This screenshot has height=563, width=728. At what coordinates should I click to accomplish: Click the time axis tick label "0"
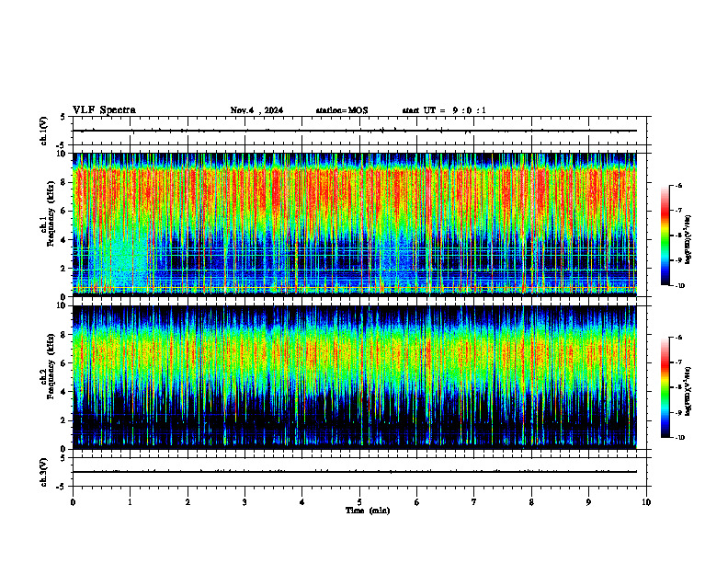(73, 502)
